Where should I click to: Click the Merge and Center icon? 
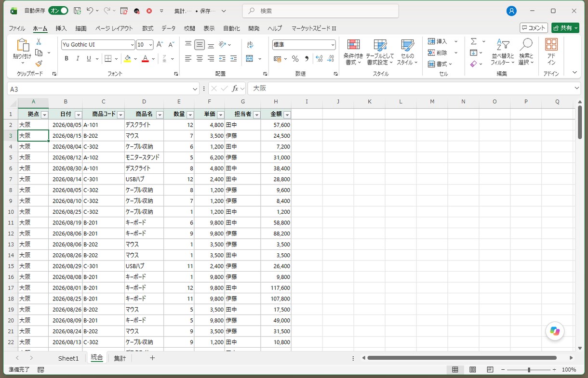(x=250, y=59)
